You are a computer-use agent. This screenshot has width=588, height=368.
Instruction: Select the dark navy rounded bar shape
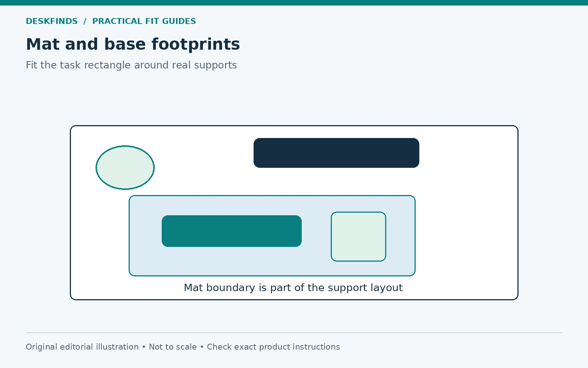[x=336, y=153]
